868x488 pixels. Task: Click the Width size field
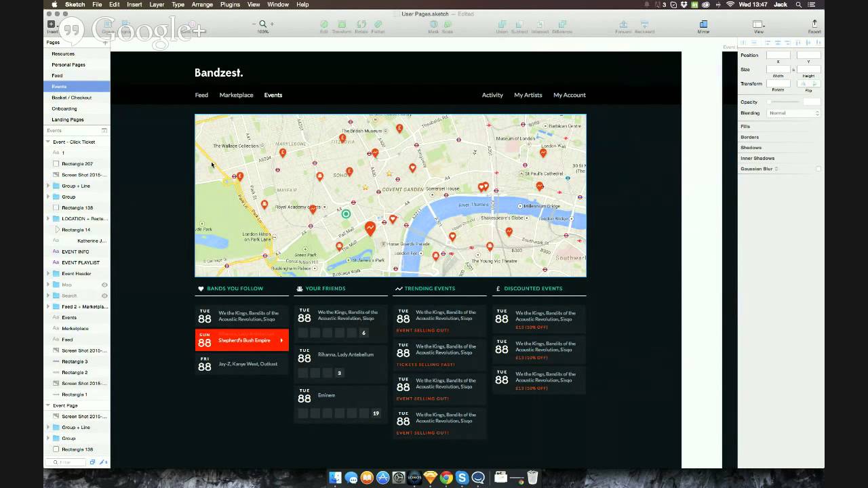click(x=778, y=69)
